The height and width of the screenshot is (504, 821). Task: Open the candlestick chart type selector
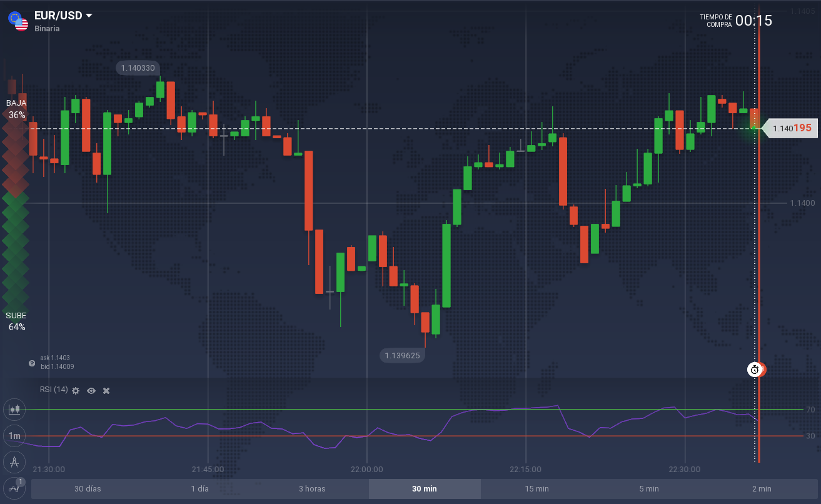(x=14, y=410)
